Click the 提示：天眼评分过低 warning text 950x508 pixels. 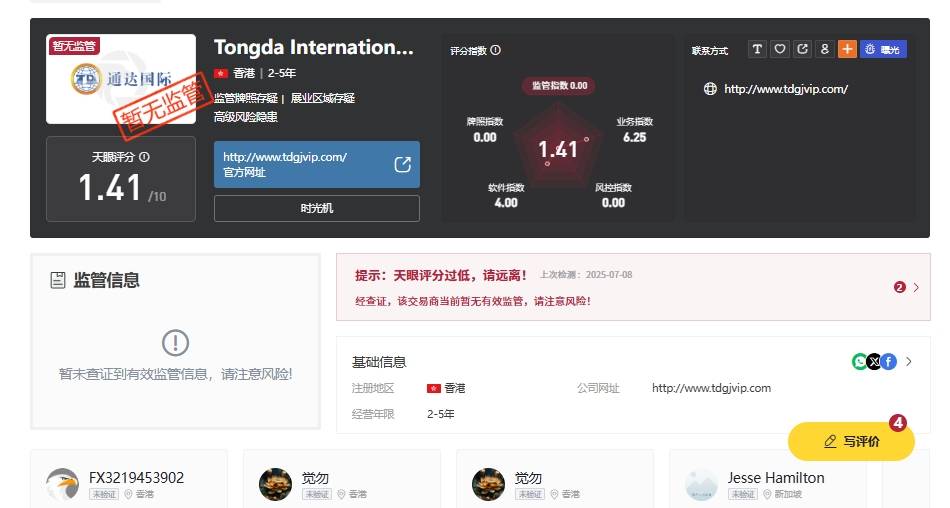pos(440,276)
